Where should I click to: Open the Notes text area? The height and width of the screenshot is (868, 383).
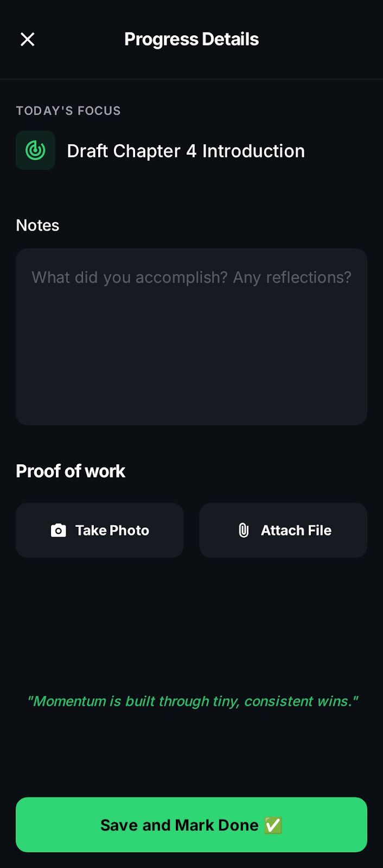pyautogui.click(x=191, y=336)
